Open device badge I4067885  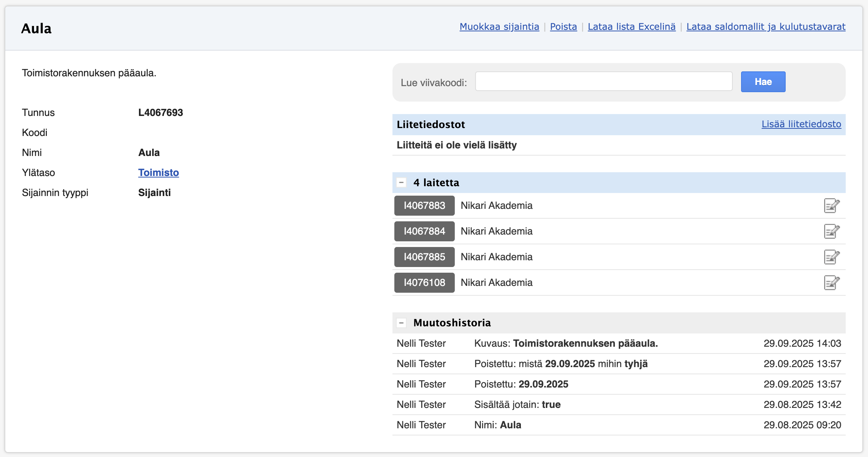tap(424, 257)
